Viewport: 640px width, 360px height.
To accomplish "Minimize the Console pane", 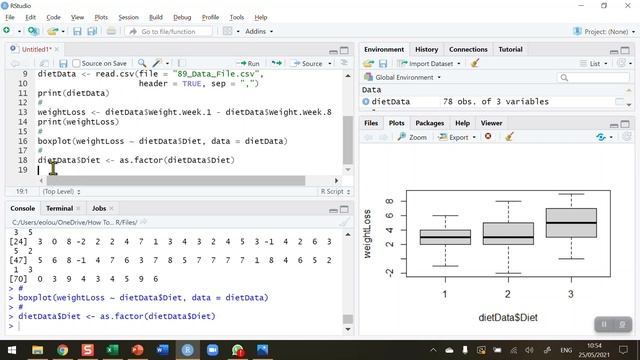I will pyautogui.click(x=333, y=210).
